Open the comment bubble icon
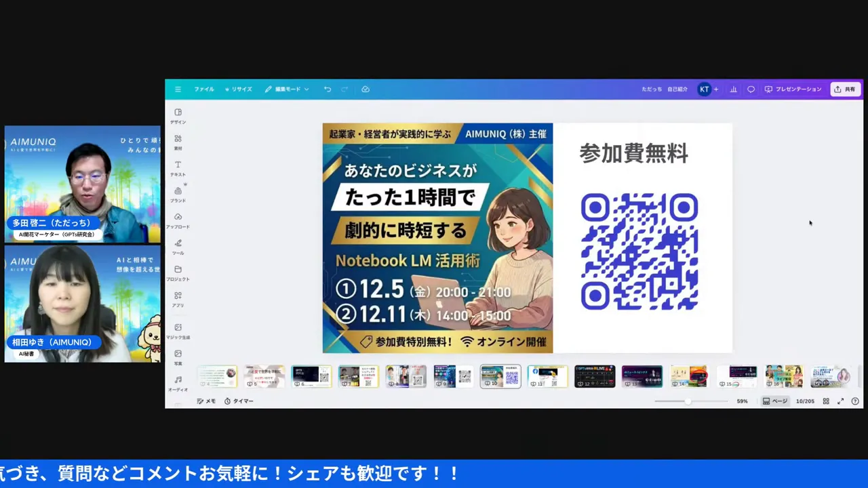The image size is (868, 488). (x=751, y=89)
